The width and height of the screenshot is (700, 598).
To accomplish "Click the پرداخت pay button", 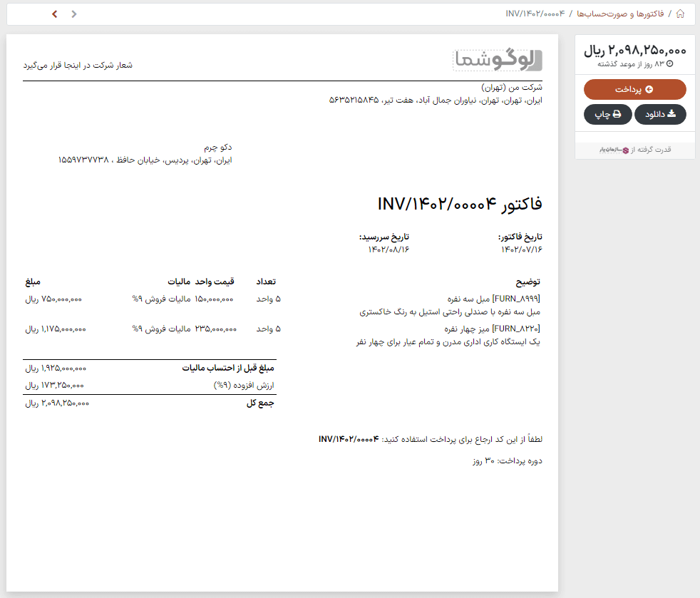I will [635, 89].
